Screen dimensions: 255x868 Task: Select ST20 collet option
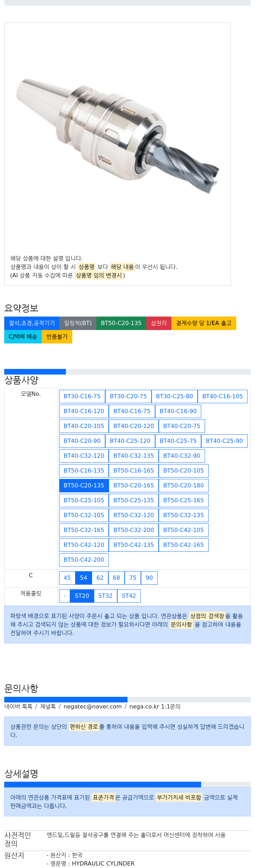pos(82,596)
